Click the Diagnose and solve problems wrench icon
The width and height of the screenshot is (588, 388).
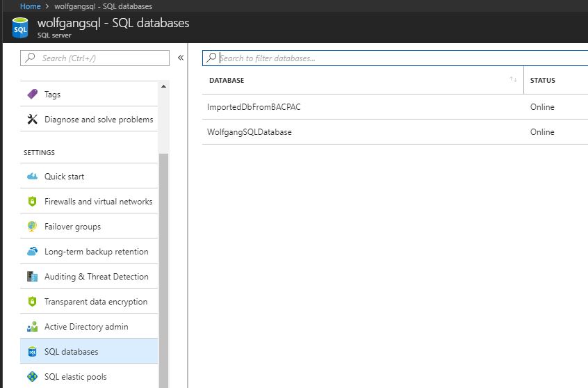coord(32,120)
